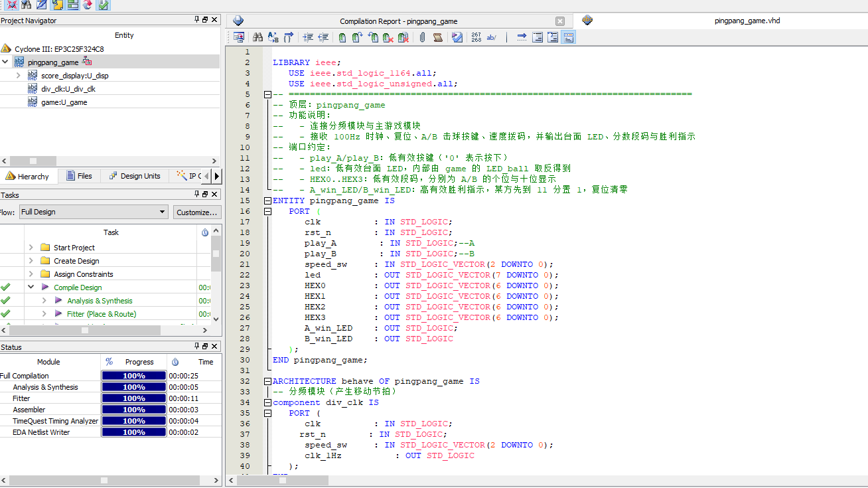Expand Create Design task

click(31, 260)
